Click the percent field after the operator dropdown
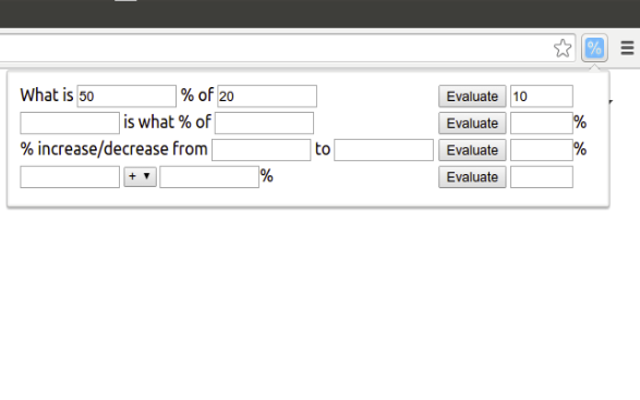Screen dimensions: 640x400 click(x=209, y=177)
